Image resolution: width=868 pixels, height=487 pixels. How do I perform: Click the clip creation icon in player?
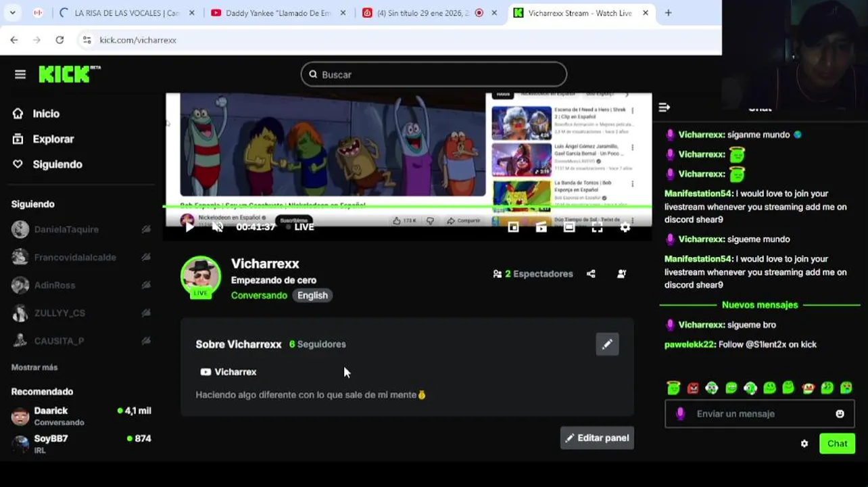541,227
